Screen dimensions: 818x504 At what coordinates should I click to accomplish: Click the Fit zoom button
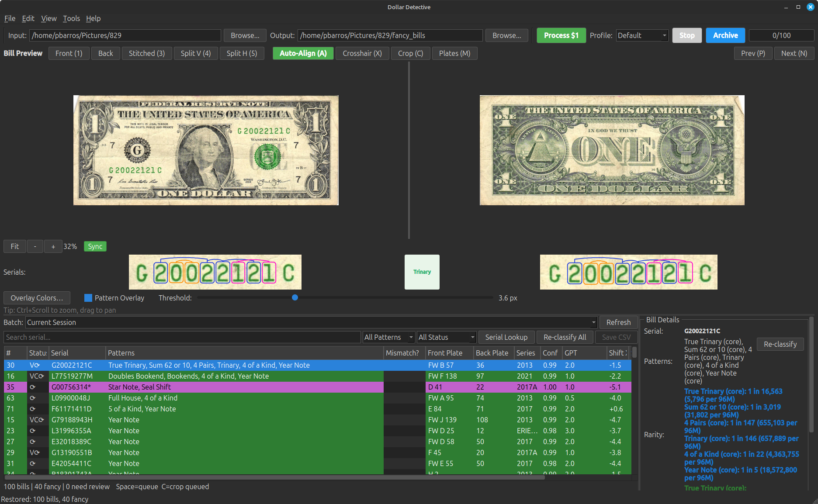tap(15, 246)
